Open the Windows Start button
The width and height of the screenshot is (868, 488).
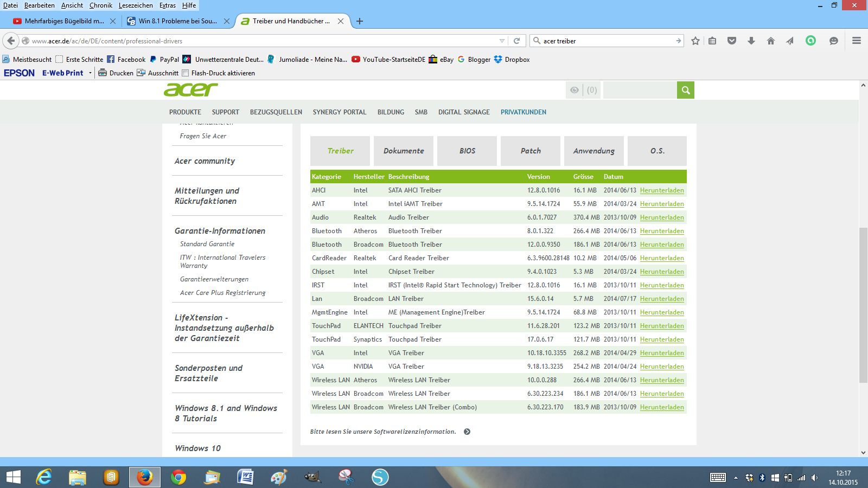[x=13, y=477]
